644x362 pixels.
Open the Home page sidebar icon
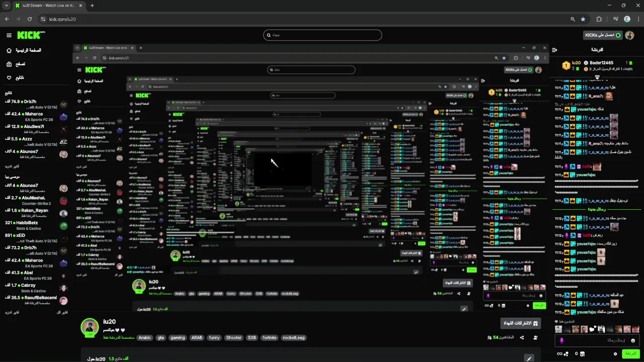pos(9,51)
